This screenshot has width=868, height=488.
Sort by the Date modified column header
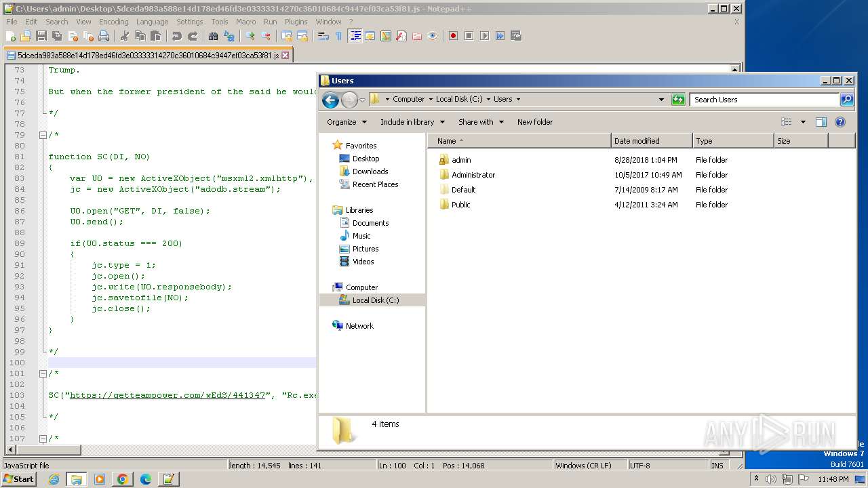652,141
